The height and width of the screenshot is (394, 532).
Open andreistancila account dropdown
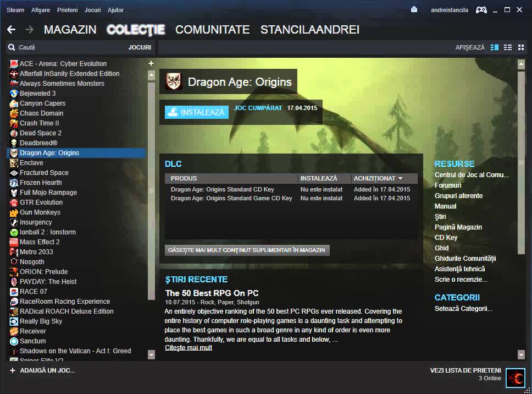[x=449, y=10]
